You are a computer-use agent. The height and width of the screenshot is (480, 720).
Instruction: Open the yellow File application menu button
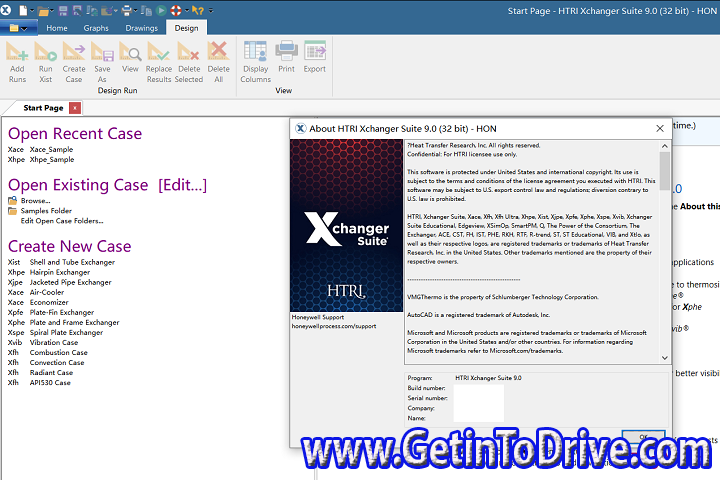(18, 28)
